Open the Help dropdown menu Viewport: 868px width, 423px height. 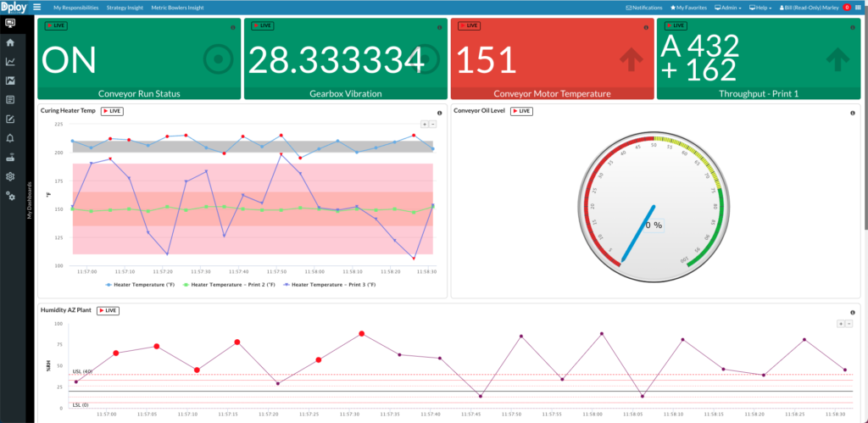(763, 8)
